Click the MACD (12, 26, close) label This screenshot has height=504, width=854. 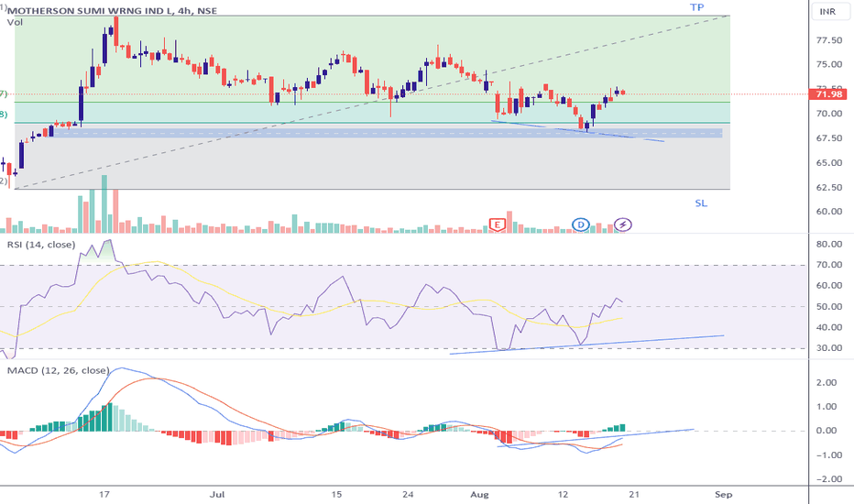coord(58,370)
